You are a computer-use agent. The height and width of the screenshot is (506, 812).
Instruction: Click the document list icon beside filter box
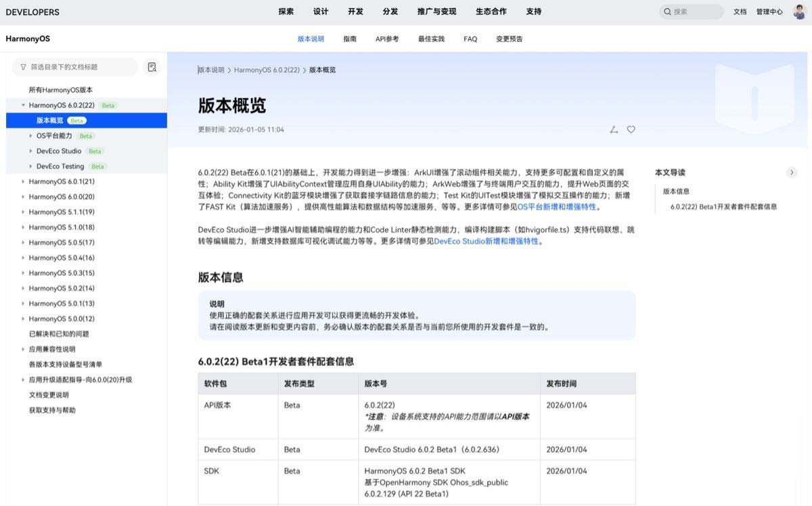click(x=152, y=67)
